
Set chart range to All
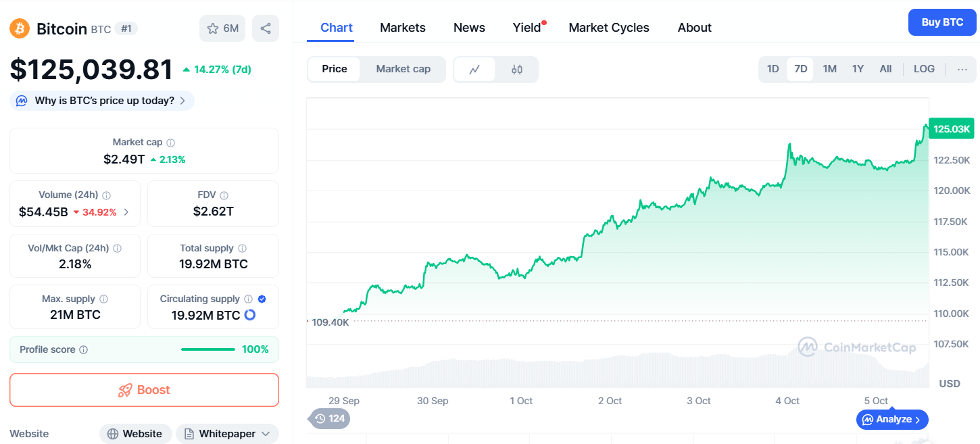point(885,69)
